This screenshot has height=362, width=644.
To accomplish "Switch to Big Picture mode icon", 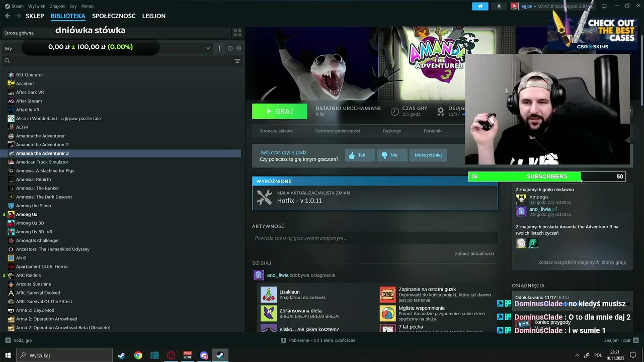I will click(604, 6).
